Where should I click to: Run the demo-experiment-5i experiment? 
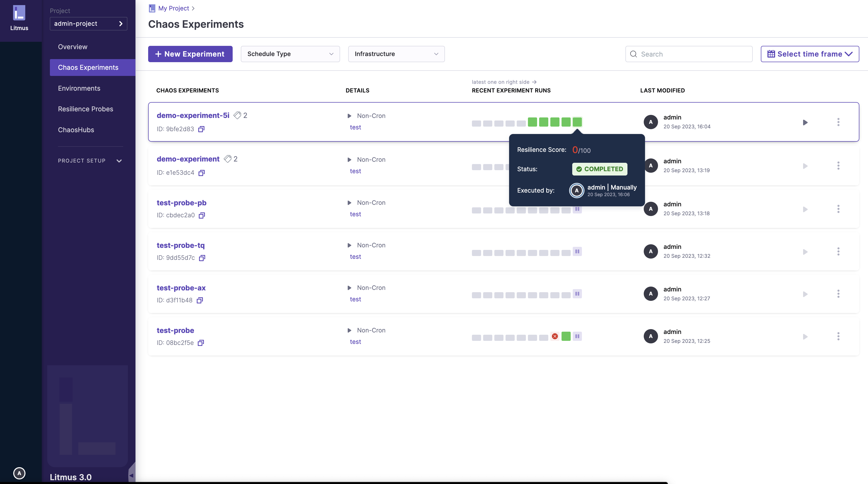[x=805, y=123]
